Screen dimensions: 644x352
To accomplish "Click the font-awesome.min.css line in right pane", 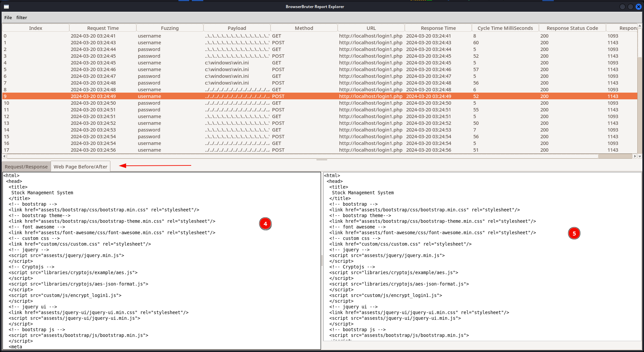I will pyautogui.click(x=433, y=233).
